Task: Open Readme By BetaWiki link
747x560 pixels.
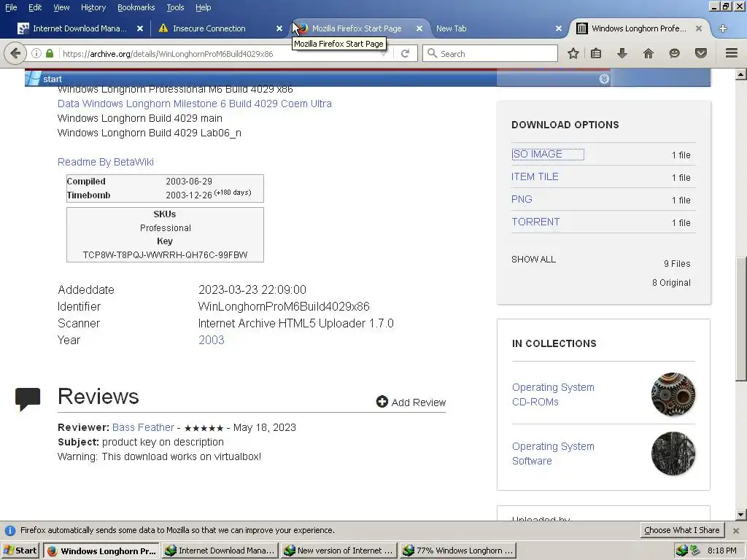Action: tap(105, 162)
